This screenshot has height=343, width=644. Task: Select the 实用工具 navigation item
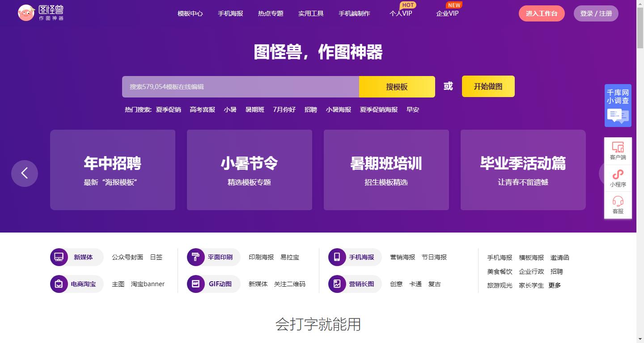tap(310, 13)
